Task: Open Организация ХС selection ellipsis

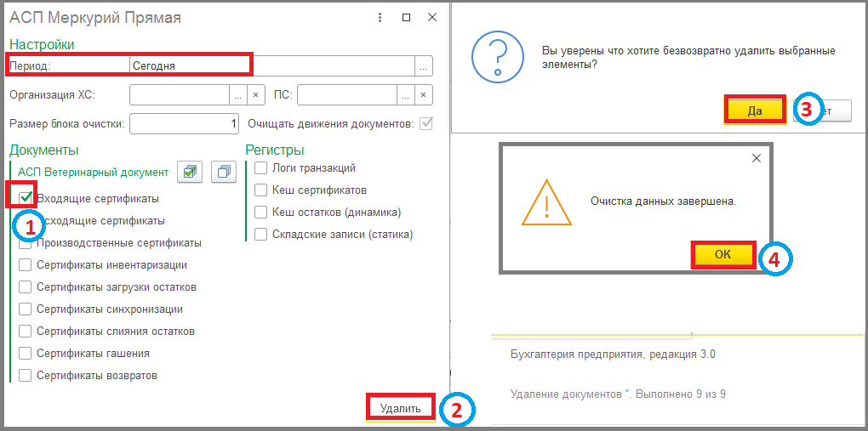Action: (238, 95)
